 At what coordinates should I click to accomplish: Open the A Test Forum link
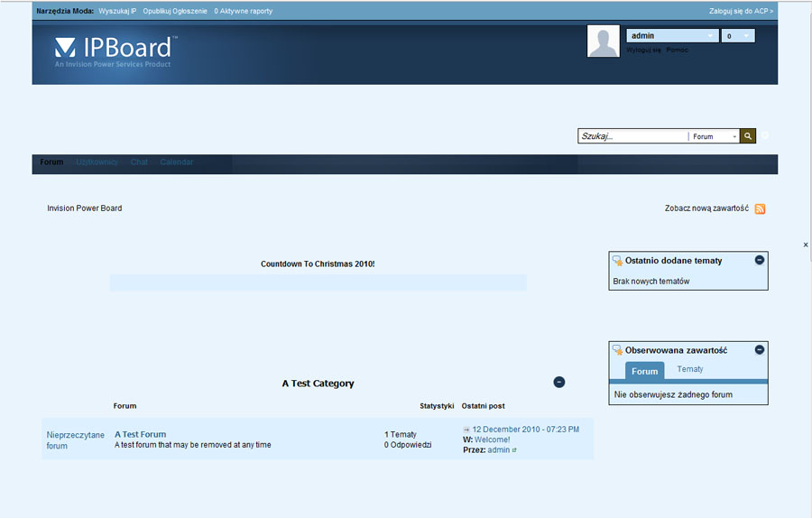click(x=140, y=434)
